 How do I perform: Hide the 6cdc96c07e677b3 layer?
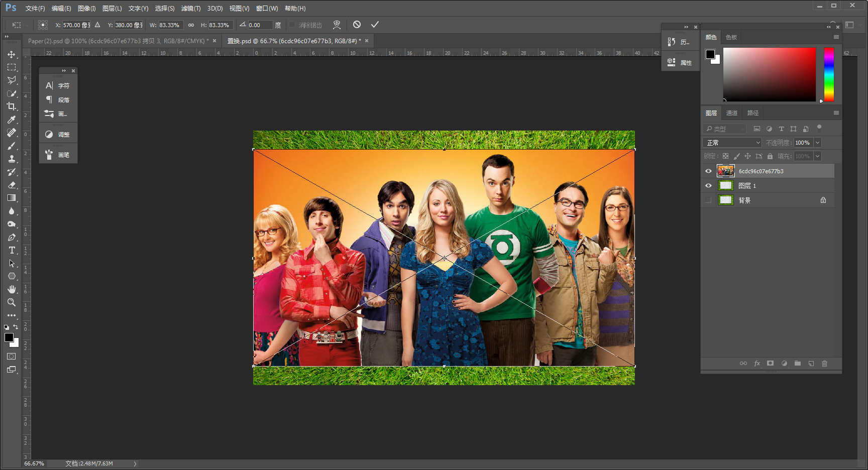[708, 171]
